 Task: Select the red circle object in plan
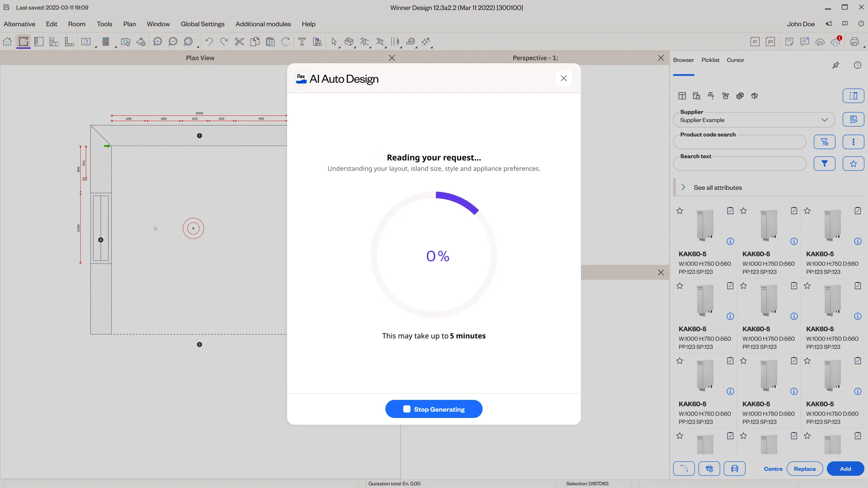pos(193,229)
